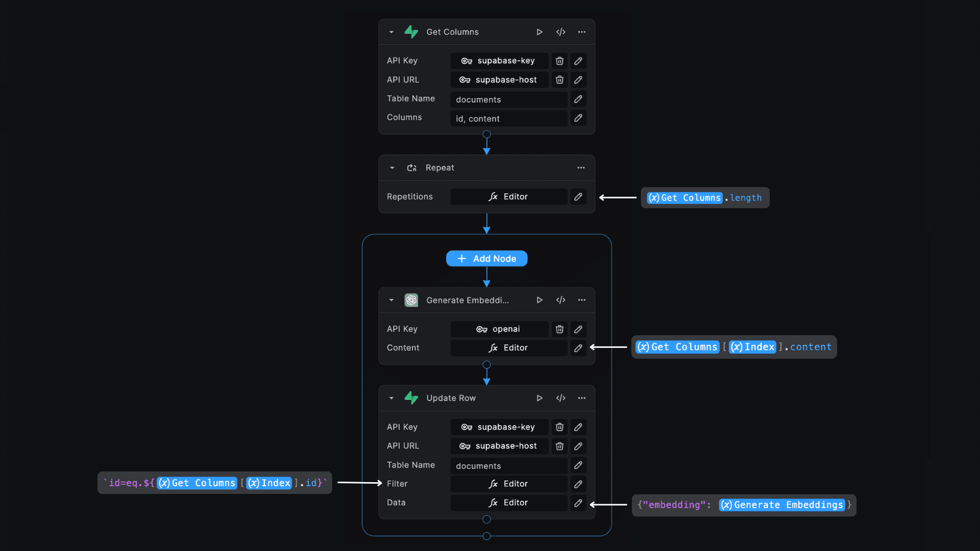Delete supabase-key from Get Columns API Key
Image resolution: width=980 pixels, height=551 pixels.
tap(559, 61)
